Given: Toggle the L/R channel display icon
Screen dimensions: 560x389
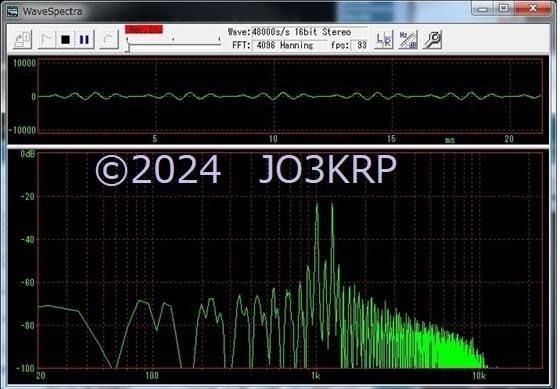Looking at the screenshot, I should point(384,40).
